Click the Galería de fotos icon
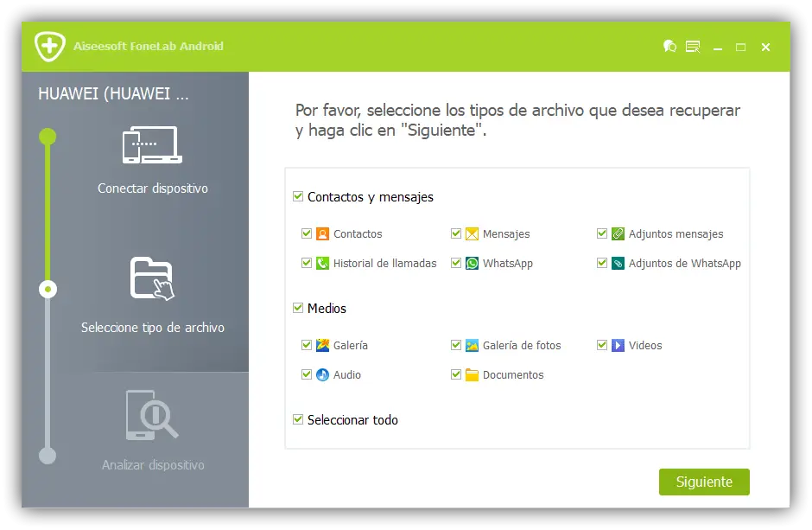Viewport: 812px width, 530px height. (x=472, y=345)
